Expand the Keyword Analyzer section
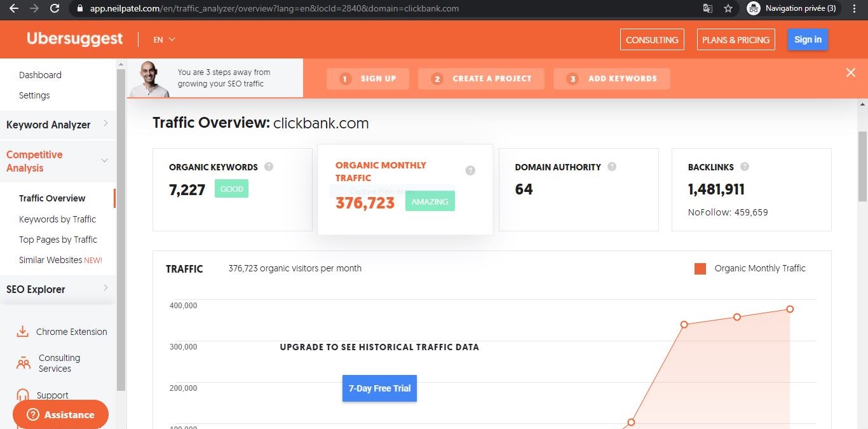The height and width of the screenshot is (429, 868). click(58, 125)
